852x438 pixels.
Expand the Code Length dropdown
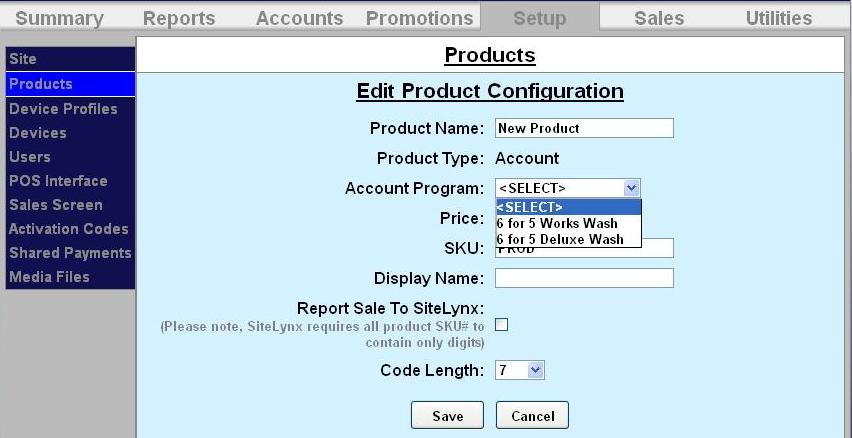click(535, 371)
